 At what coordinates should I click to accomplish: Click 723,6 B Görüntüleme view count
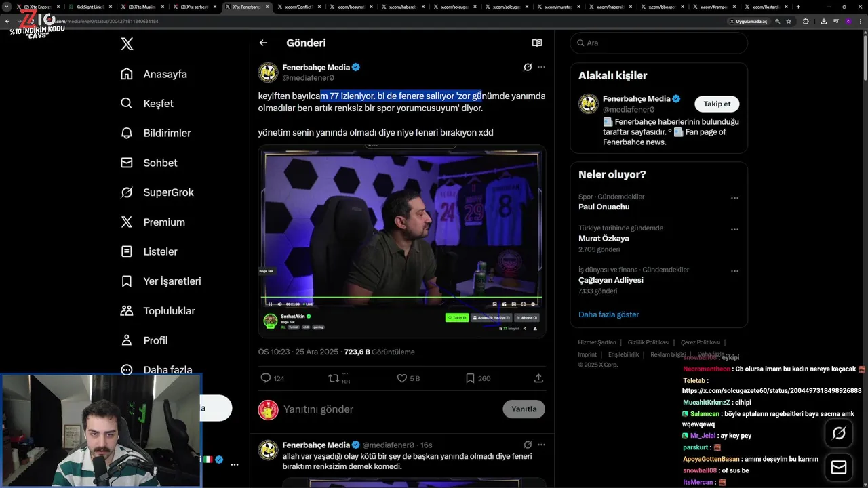coord(379,352)
